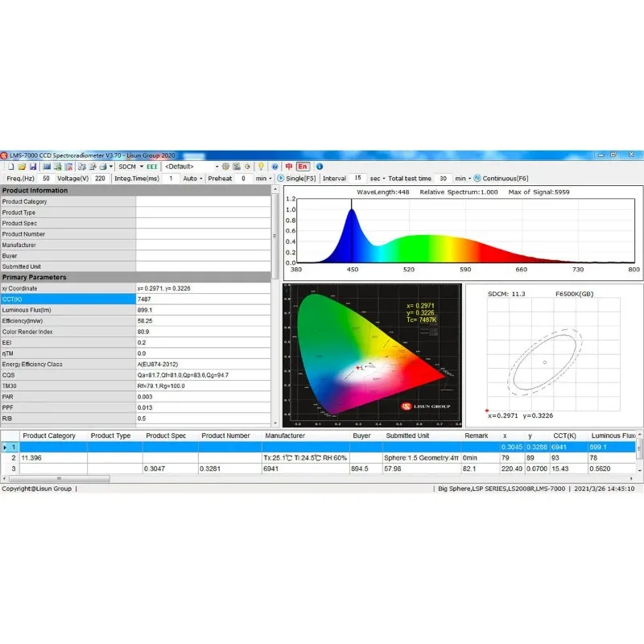
Task: Click the horizontal scrollbar under data table
Action: pyautogui.click(x=60, y=478)
